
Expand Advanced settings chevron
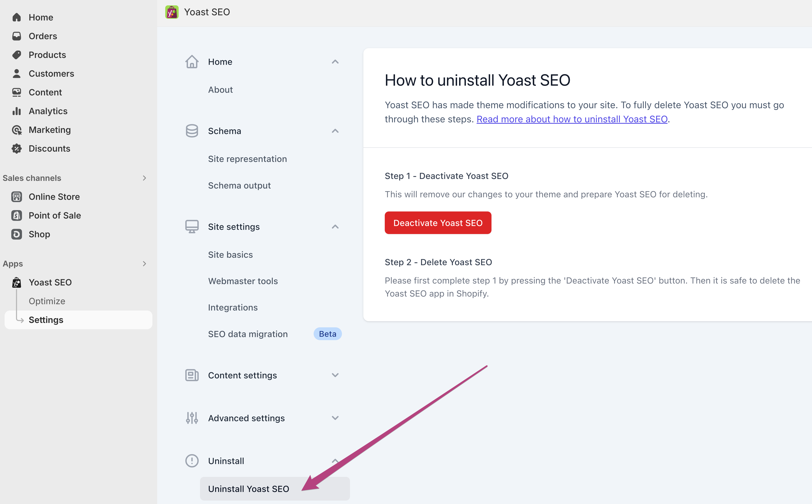pyautogui.click(x=335, y=418)
